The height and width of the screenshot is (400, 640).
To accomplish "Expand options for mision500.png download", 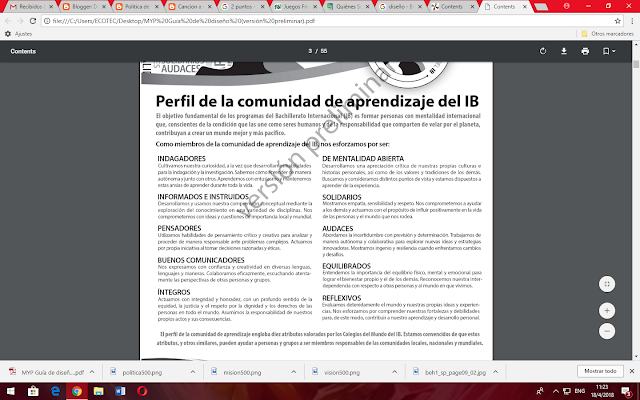I will [x=293, y=372].
